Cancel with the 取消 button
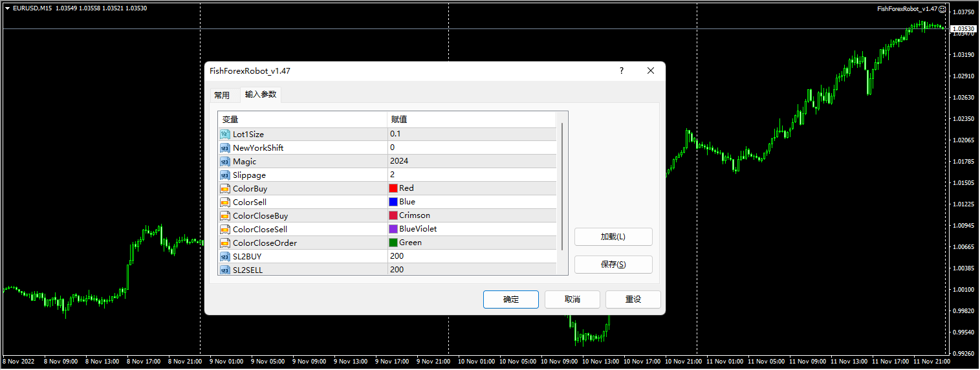The width and height of the screenshot is (980, 370). pyautogui.click(x=572, y=299)
